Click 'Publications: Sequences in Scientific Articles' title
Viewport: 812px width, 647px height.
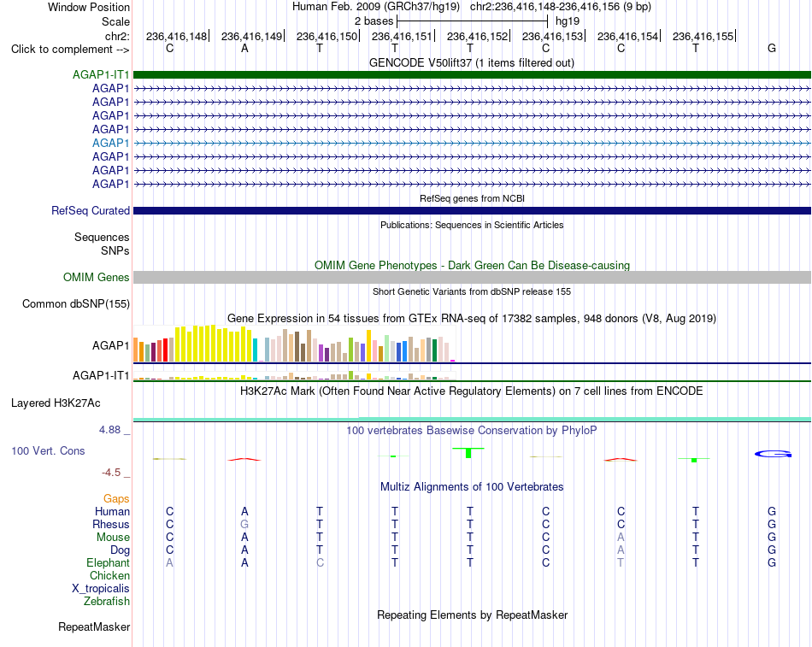pyautogui.click(x=472, y=225)
